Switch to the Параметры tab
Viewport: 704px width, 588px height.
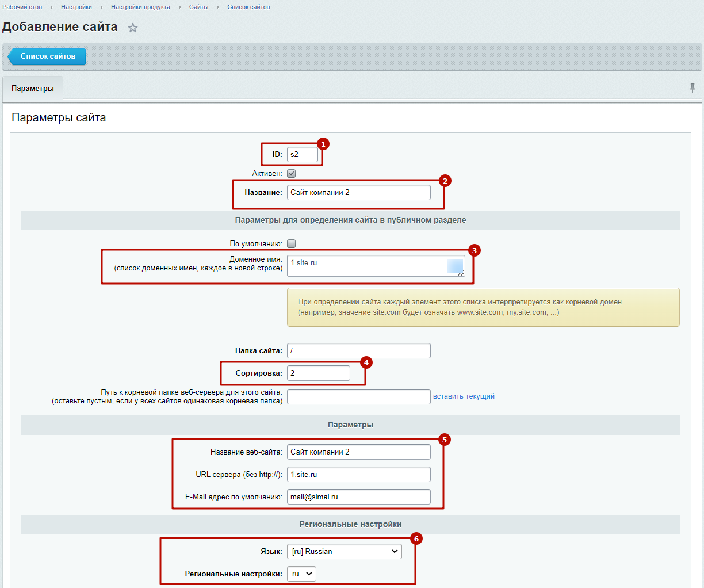coord(33,88)
